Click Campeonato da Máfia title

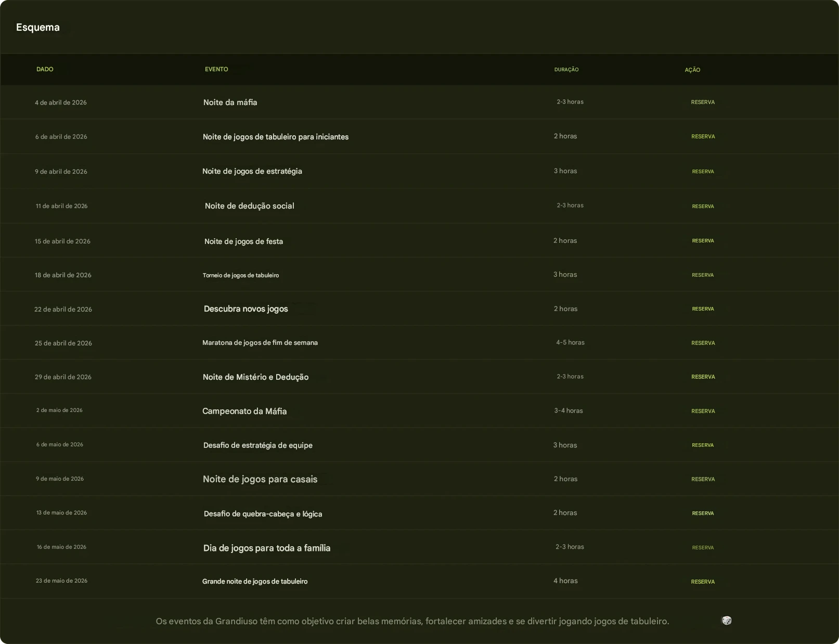pyautogui.click(x=244, y=411)
